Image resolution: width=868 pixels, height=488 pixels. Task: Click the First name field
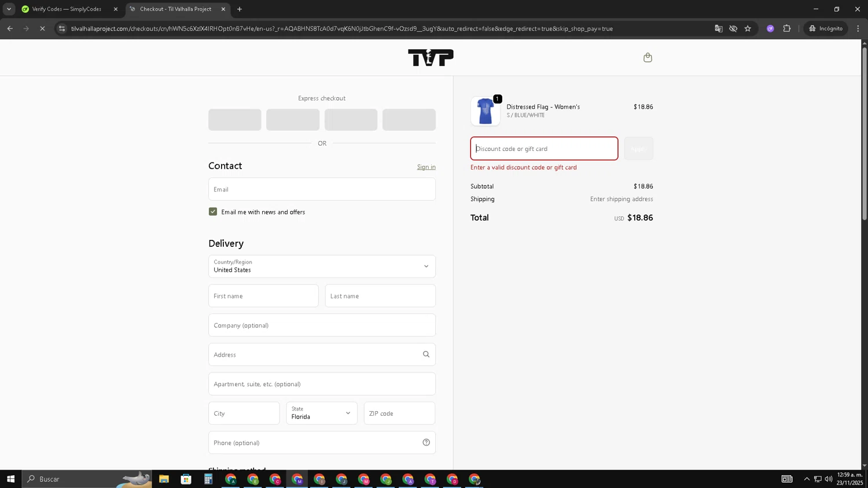(263, 296)
